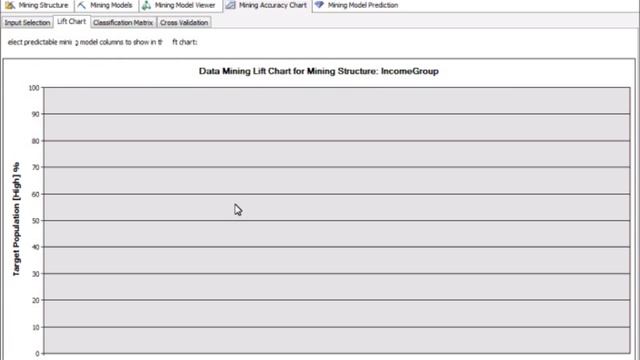Click the Mining Structure tab icon
The height and width of the screenshot is (360, 640).
(x=10, y=5)
